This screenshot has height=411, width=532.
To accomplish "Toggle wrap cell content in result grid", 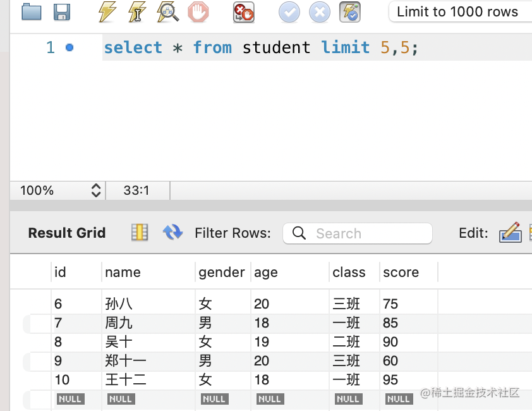I will pyautogui.click(x=140, y=233).
